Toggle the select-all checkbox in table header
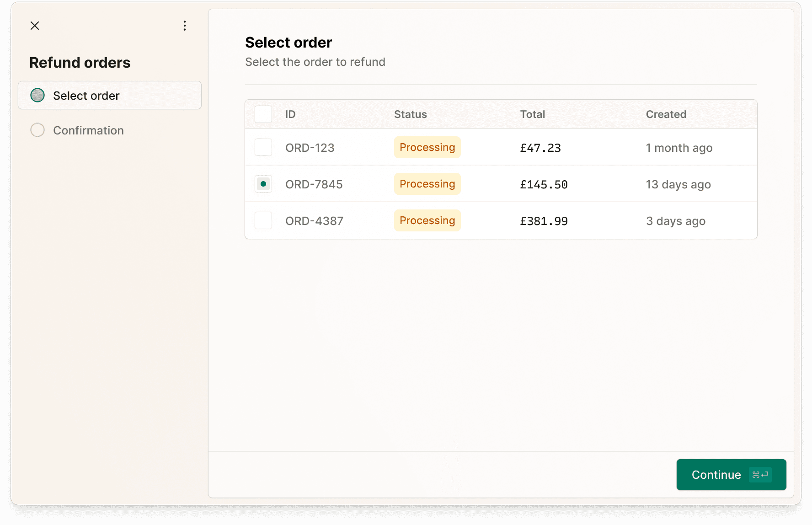Image resolution: width=812 pixels, height=525 pixels. pyautogui.click(x=263, y=114)
